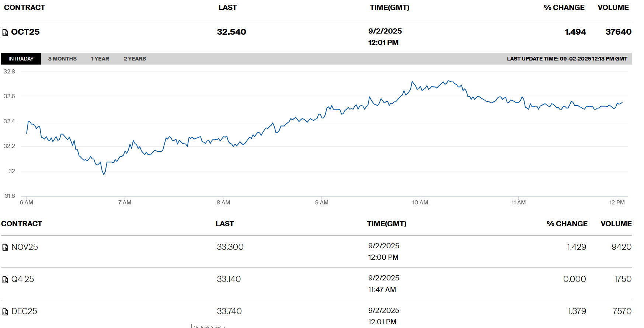This screenshot has width=644, height=328.
Task: Click the lower table's TIME(GMT) header
Action: [386, 224]
